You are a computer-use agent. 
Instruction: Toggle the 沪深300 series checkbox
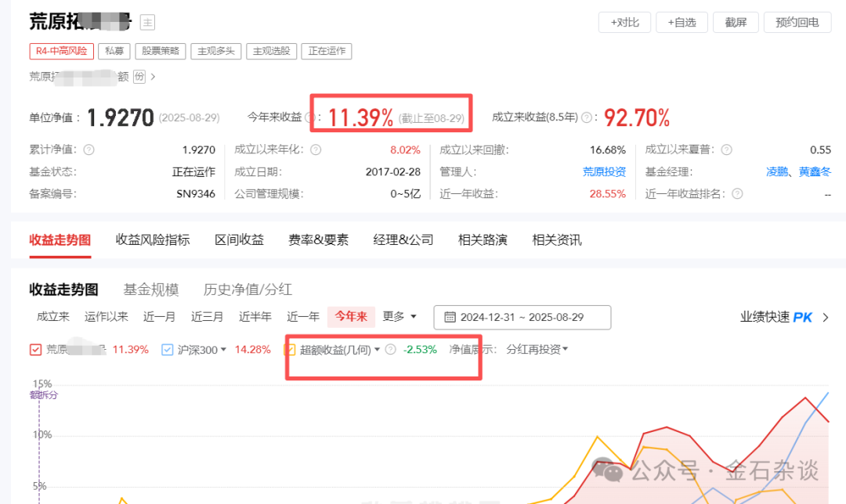168,350
